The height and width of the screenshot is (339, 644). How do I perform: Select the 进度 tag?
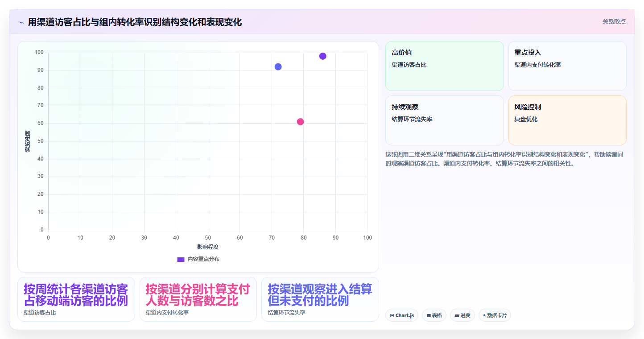tap(462, 315)
